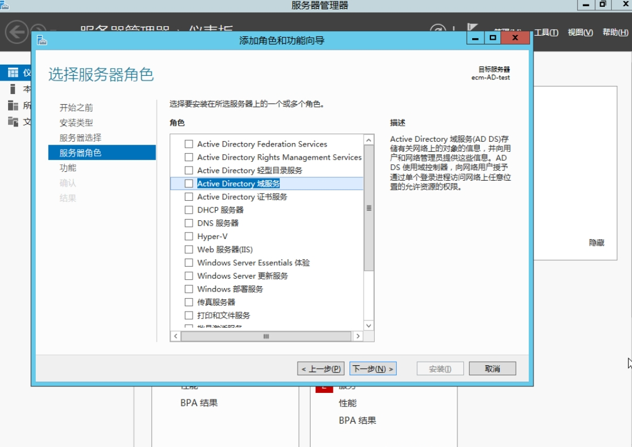Select 服务器角色 wizard step
The image size is (632, 447).
tap(102, 153)
